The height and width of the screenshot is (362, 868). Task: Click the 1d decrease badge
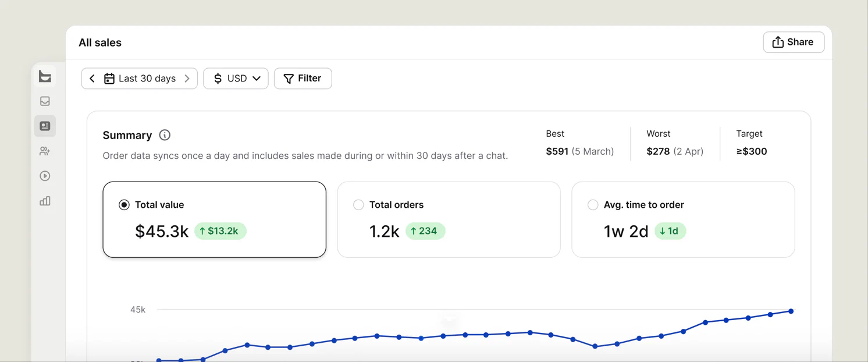[x=670, y=231]
